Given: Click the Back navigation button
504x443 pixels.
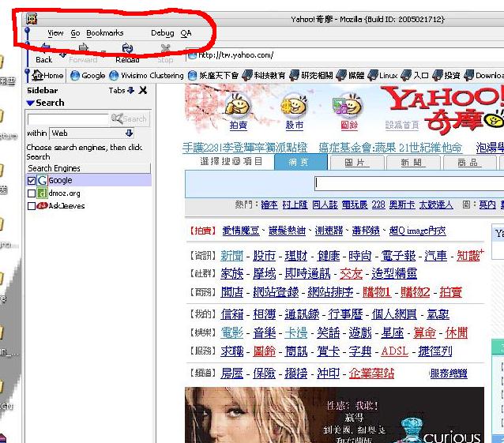Looking at the screenshot, I should point(43,53).
